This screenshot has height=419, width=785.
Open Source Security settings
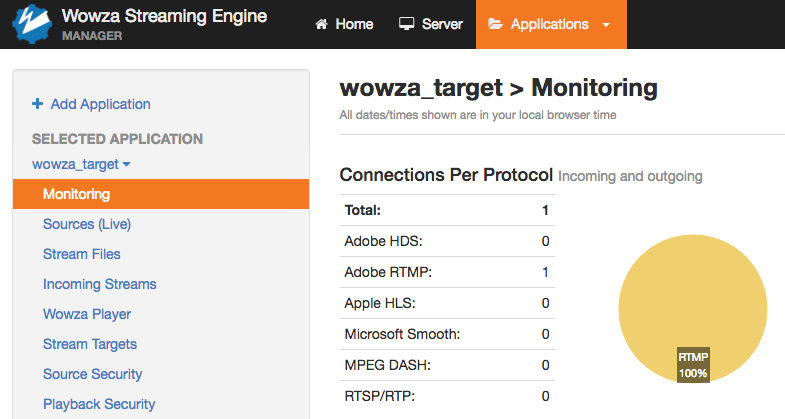coord(93,374)
